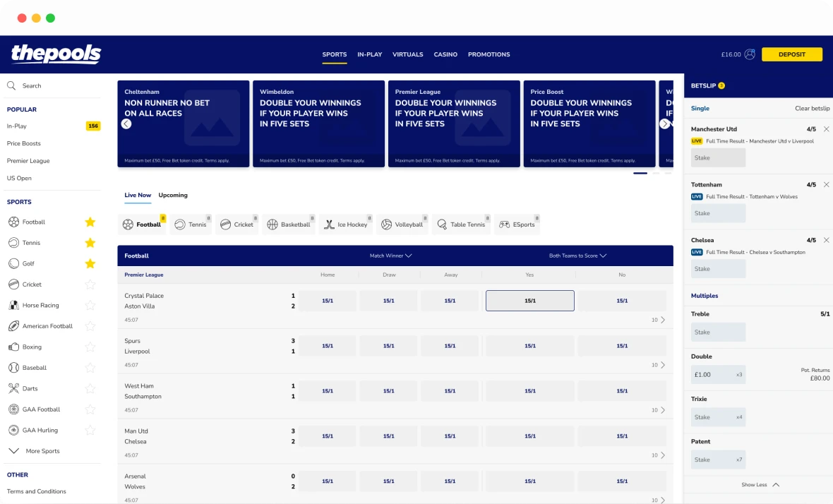Select the Tennis live sport tab

191,224
